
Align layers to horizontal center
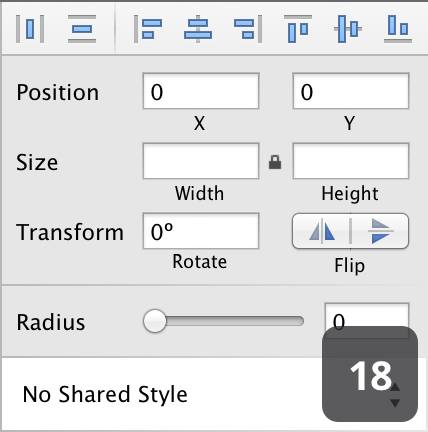pyautogui.click(x=198, y=29)
